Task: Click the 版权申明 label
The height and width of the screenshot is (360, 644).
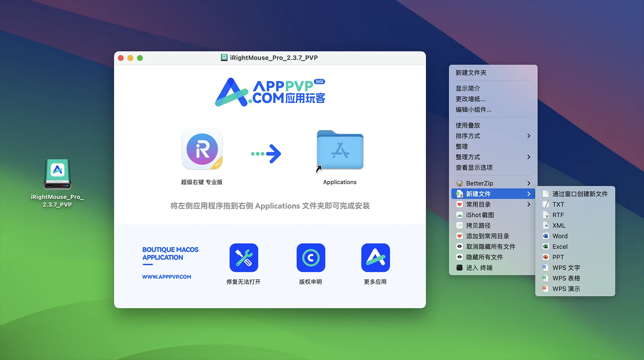Action: pyautogui.click(x=311, y=282)
